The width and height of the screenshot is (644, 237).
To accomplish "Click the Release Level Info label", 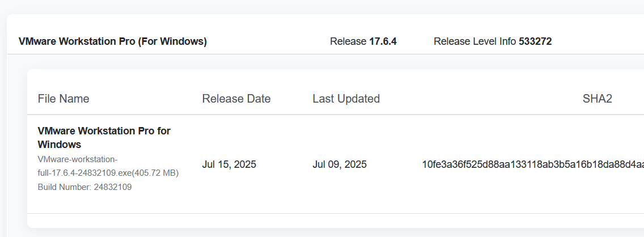I will [x=475, y=41].
